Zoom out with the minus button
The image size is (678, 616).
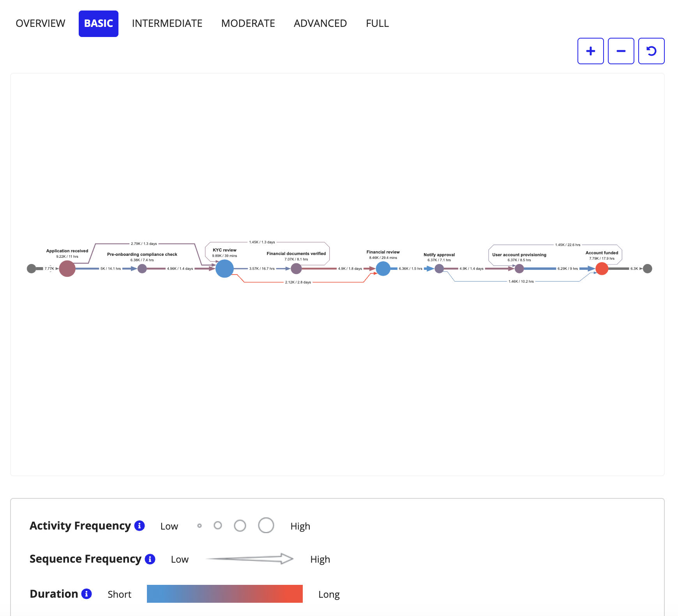(621, 51)
